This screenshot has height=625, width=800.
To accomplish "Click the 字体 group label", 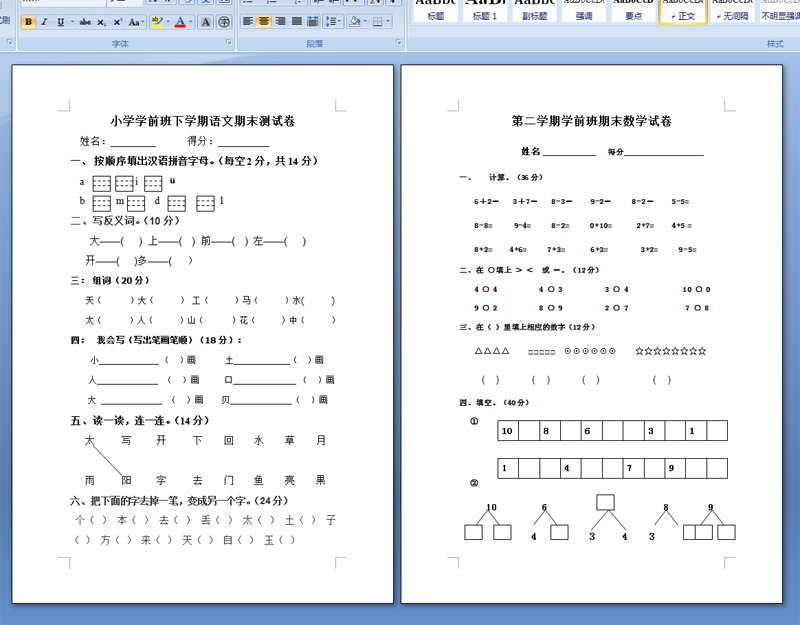I will pyautogui.click(x=120, y=44).
